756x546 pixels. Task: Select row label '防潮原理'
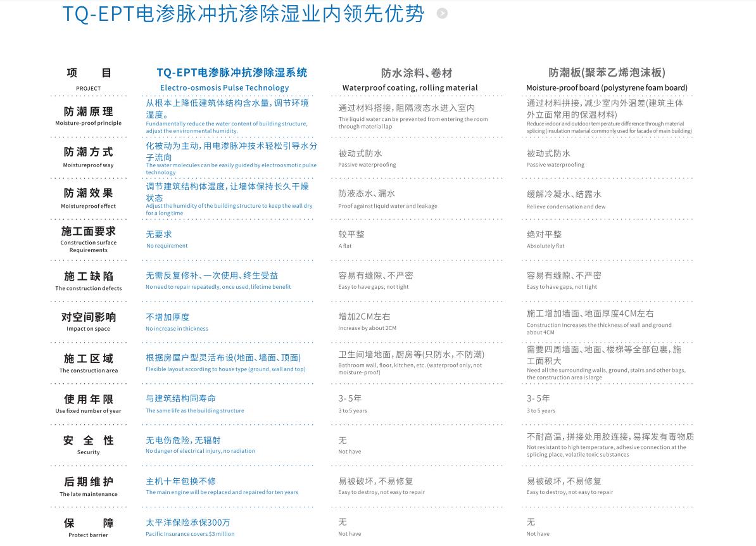click(x=89, y=112)
